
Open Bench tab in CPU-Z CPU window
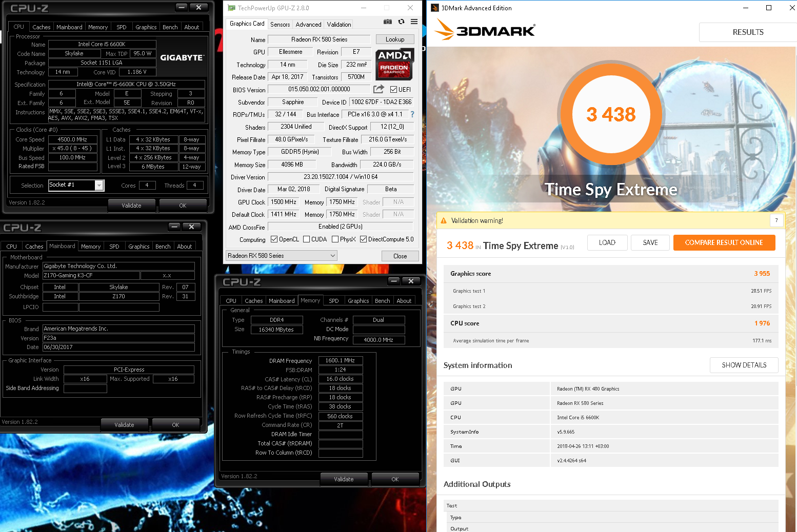[170, 27]
